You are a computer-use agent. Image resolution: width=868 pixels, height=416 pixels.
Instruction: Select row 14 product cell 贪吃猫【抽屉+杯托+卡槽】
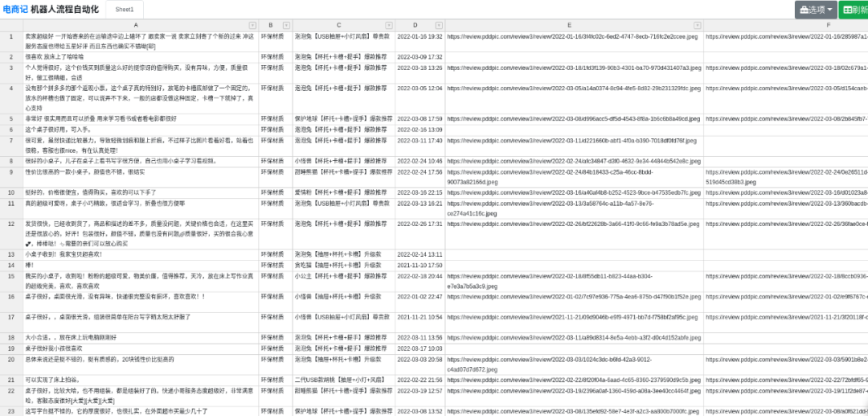click(x=344, y=265)
